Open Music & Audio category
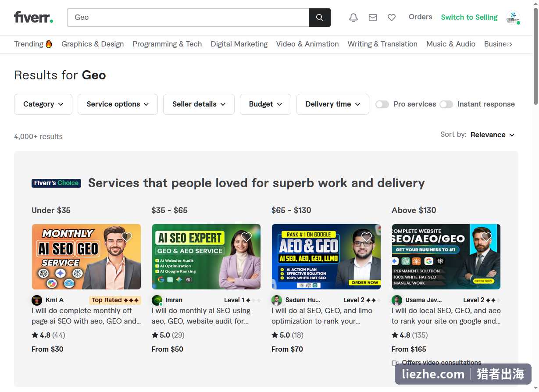Screen dimensions: 539x392 tap(451, 44)
